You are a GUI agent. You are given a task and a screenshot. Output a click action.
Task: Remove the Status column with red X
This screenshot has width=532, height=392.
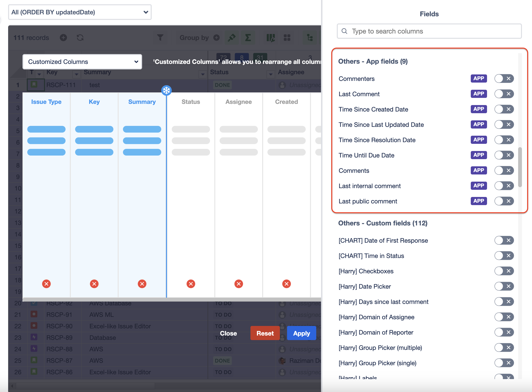pos(191,284)
